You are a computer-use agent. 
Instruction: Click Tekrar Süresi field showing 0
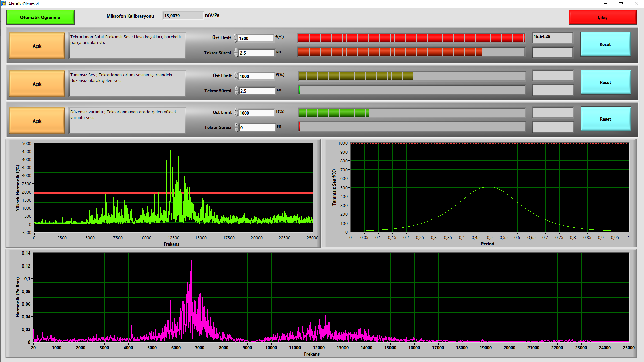(x=257, y=128)
